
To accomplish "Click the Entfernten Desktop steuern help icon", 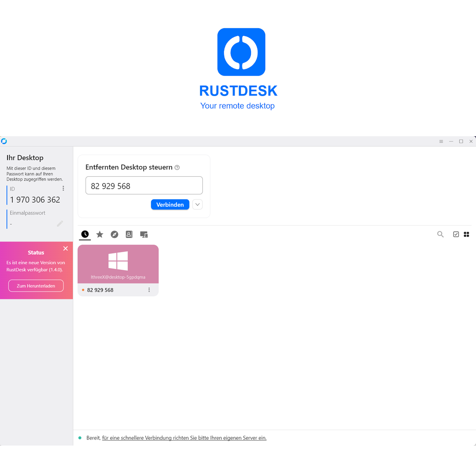I will [x=177, y=167].
